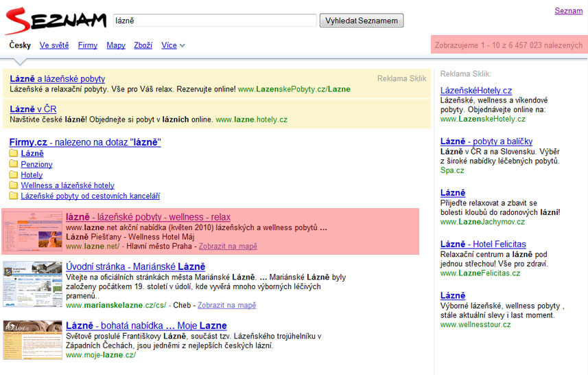The image size is (588, 375).
Task: Click the Mariánské Lázně site thumbnail
Action: click(33, 284)
